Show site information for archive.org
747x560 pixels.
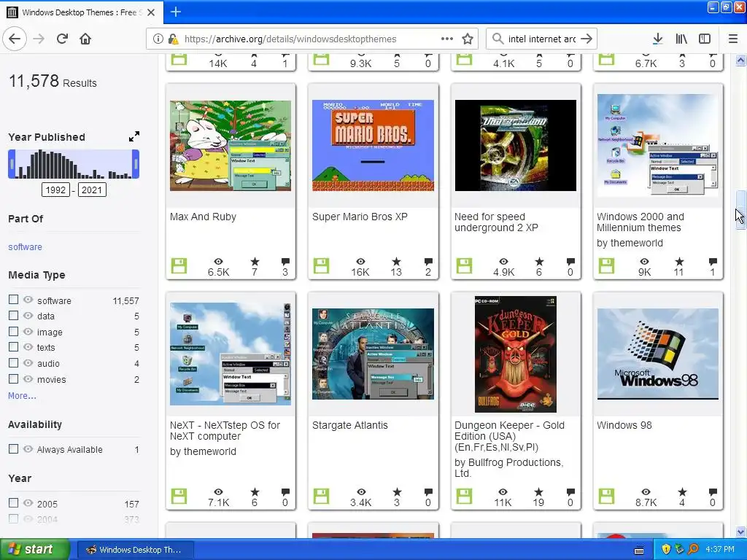[158, 39]
